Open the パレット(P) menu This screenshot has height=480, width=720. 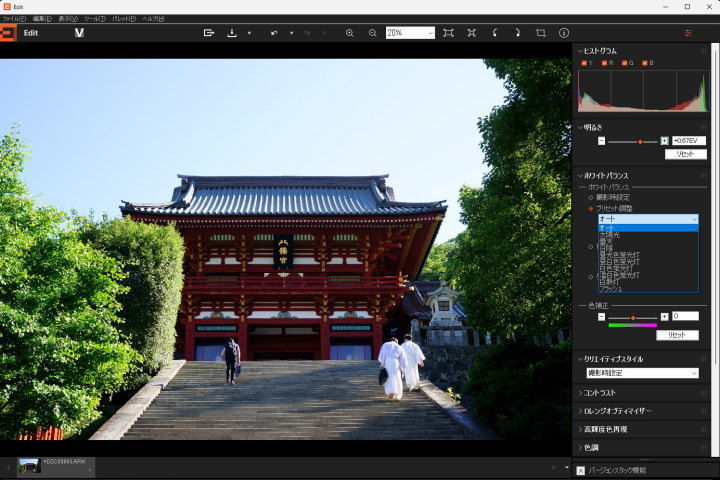click(124, 19)
